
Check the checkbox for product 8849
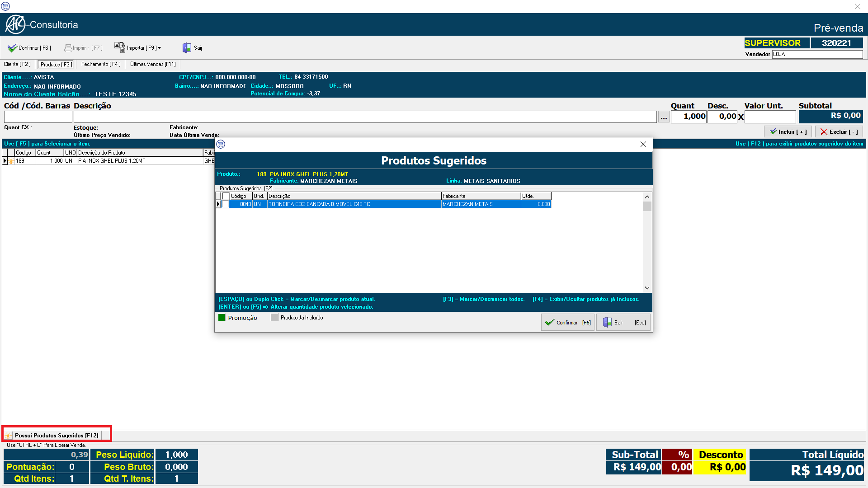(x=226, y=204)
